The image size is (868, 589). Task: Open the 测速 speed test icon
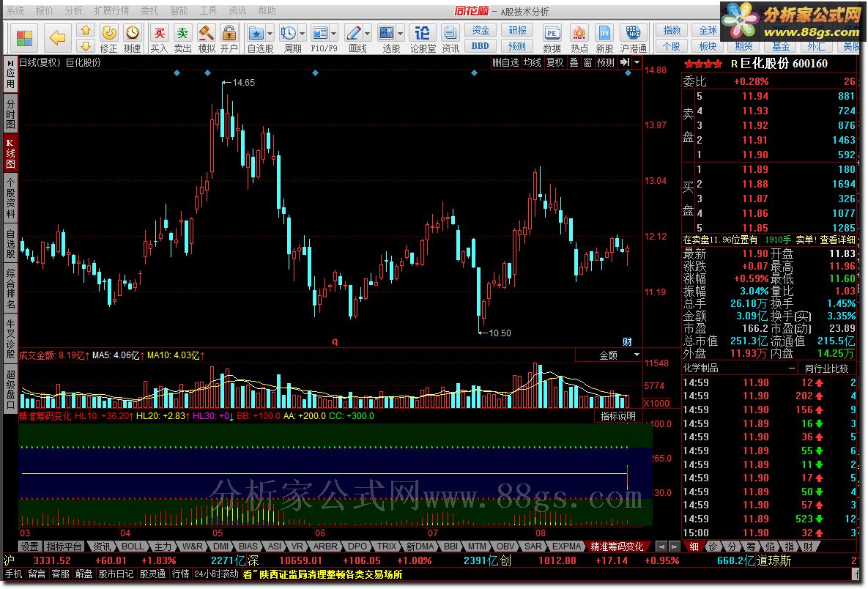tap(132, 38)
